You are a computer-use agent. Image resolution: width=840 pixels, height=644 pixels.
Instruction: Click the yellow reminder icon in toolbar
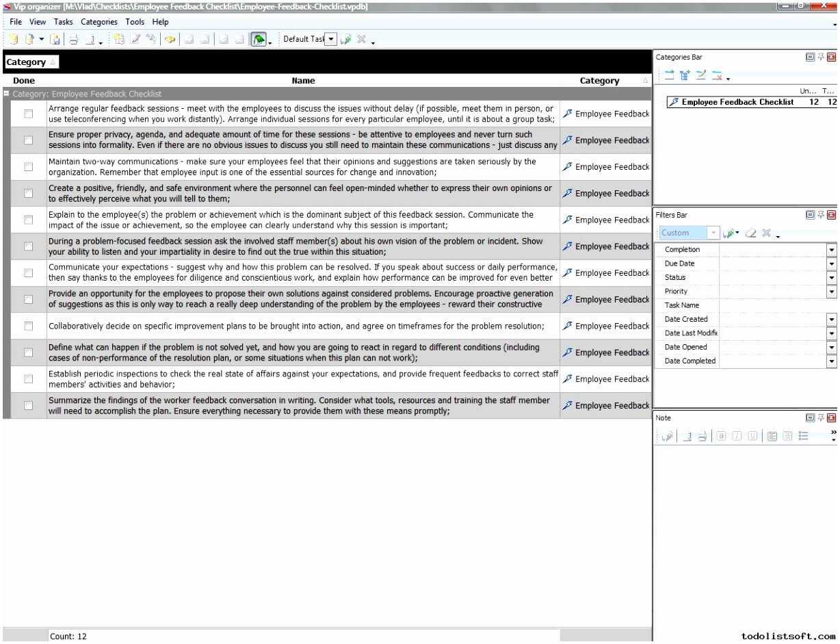170,39
